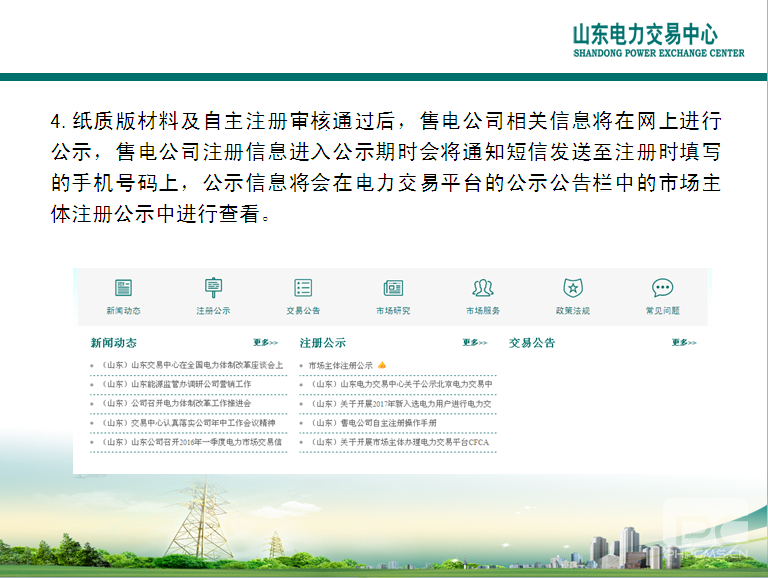Click the 新闻动态 news icon
The width and height of the screenshot is (768, 578).
point(123,288)
